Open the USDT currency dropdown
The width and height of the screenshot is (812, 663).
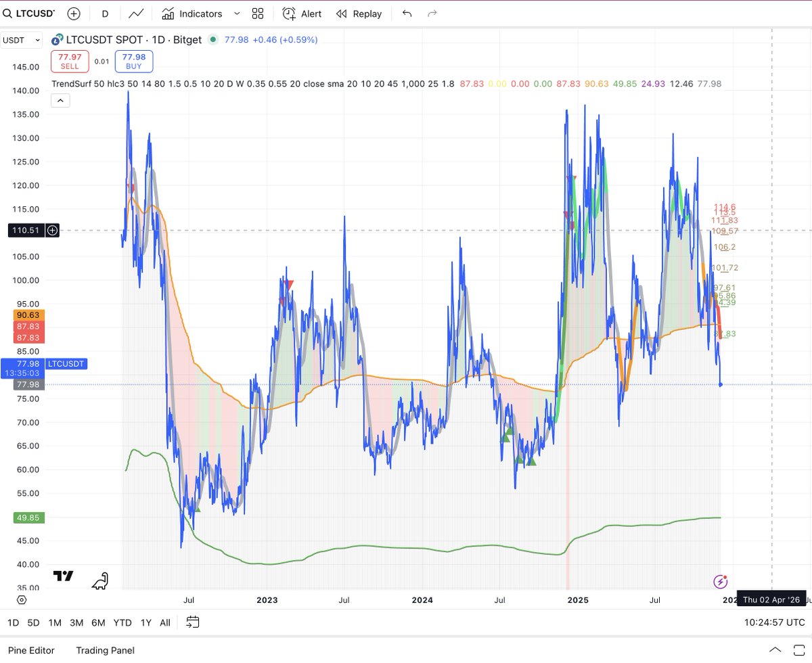pos(20,40)
